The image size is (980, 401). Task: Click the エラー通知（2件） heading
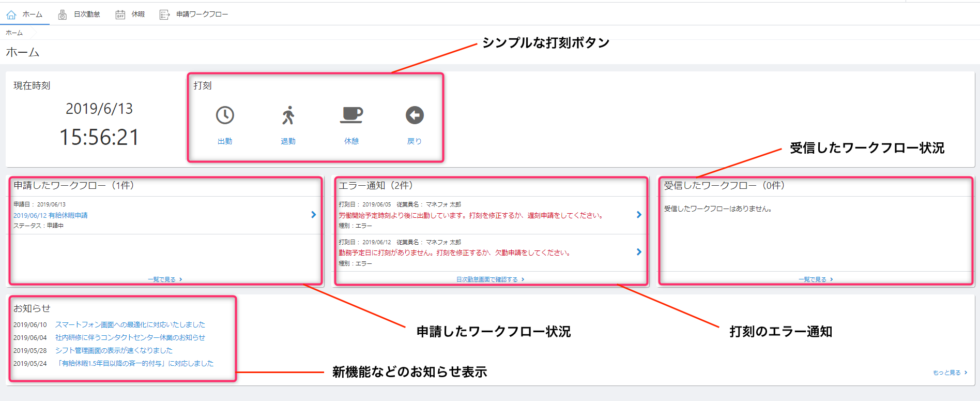(x=376, y=185)
